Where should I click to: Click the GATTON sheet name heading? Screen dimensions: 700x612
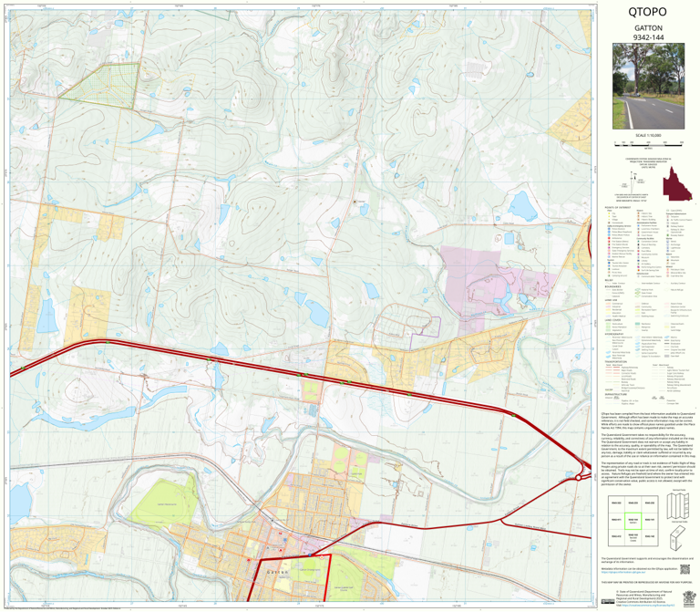(648, 27)
